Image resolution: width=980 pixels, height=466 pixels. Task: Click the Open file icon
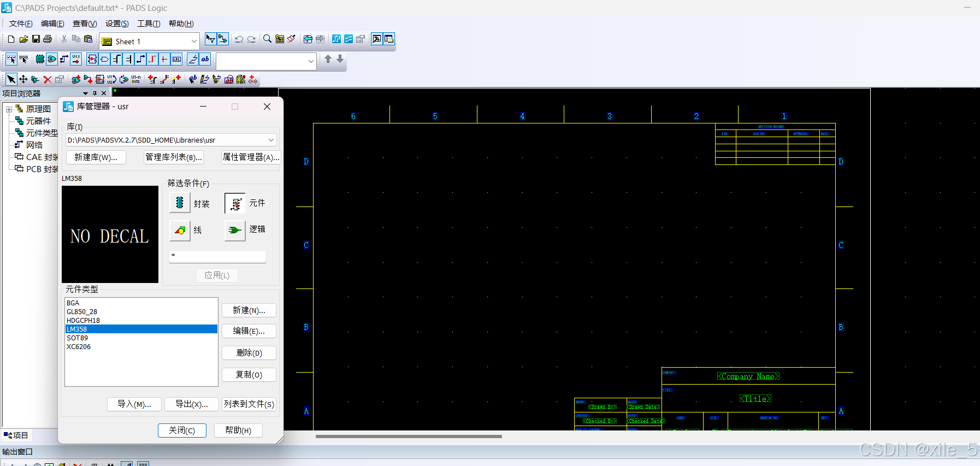coord(23,39)
